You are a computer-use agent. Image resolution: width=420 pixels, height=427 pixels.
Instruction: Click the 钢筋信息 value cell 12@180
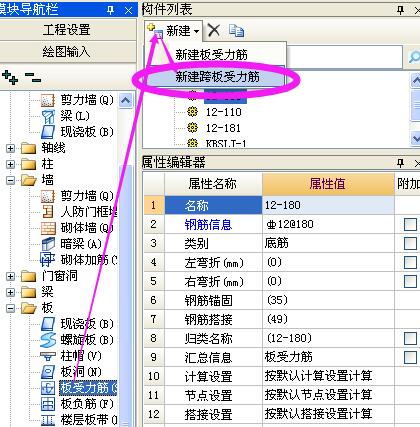pos(328,224)
